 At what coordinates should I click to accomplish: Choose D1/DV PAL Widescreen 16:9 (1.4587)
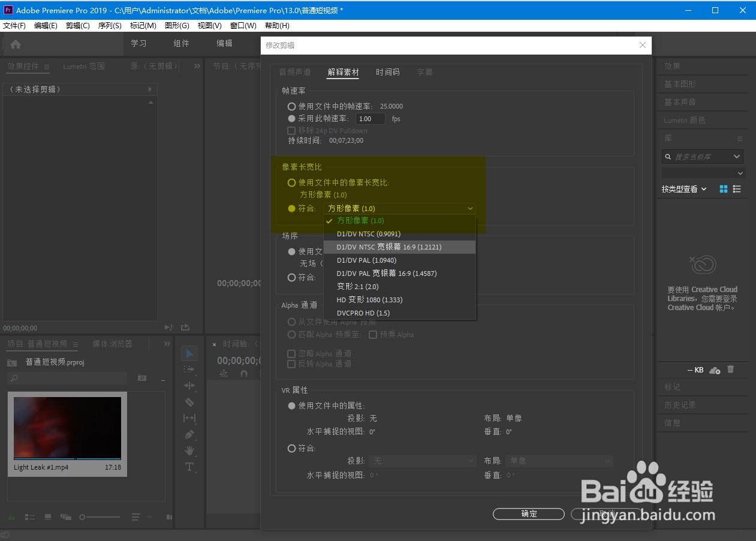click(x=399, y=273)
